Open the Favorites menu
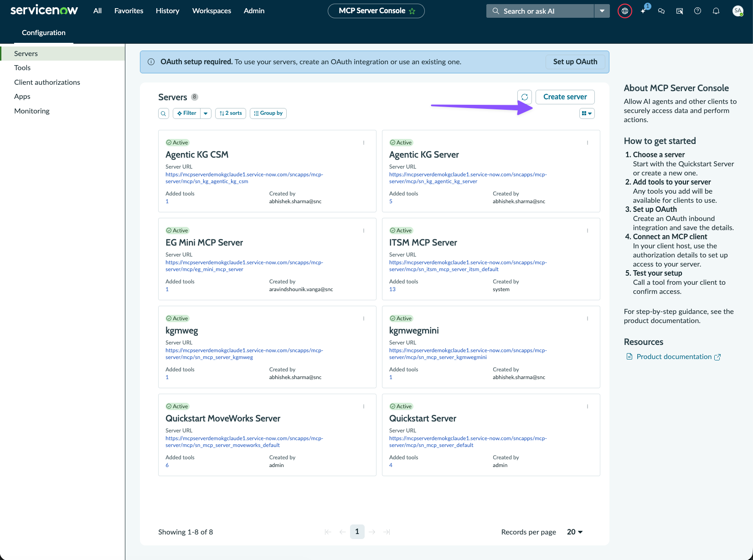This screenshot has height=560, width=753. (129, 11)
